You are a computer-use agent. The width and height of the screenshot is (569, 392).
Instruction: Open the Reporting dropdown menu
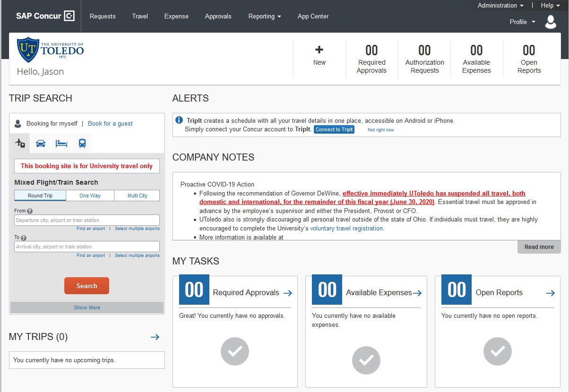(x=265, y=16)
